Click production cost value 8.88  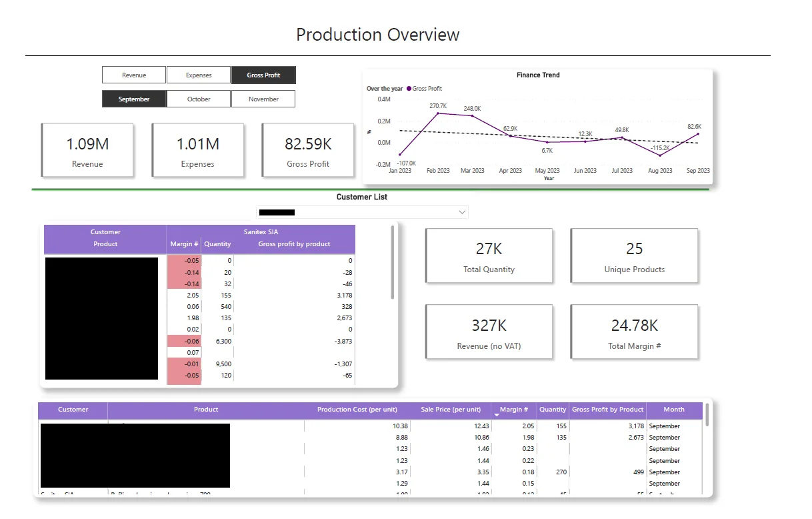[x=402, y=438]
